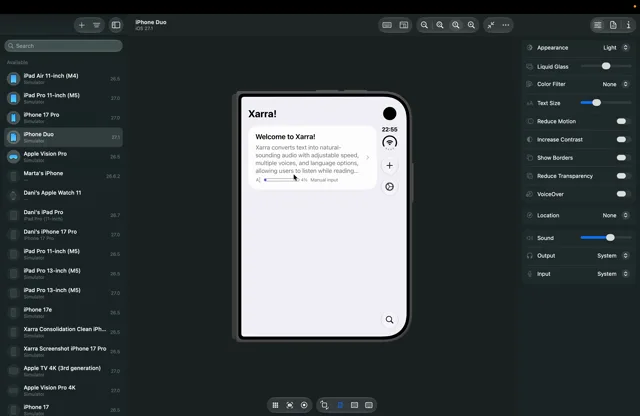Tap the plus button in the Xarra app

coord(389,165)
